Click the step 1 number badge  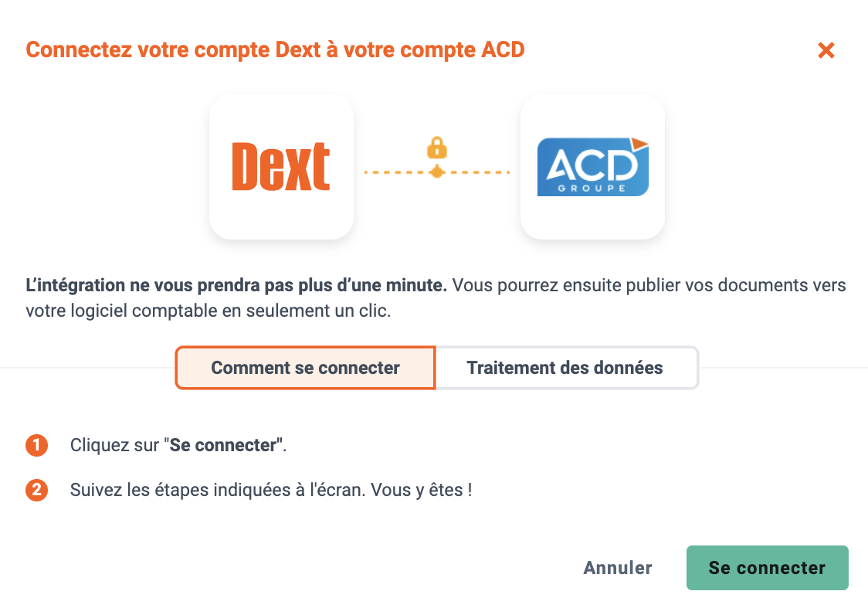click(36, 445)
